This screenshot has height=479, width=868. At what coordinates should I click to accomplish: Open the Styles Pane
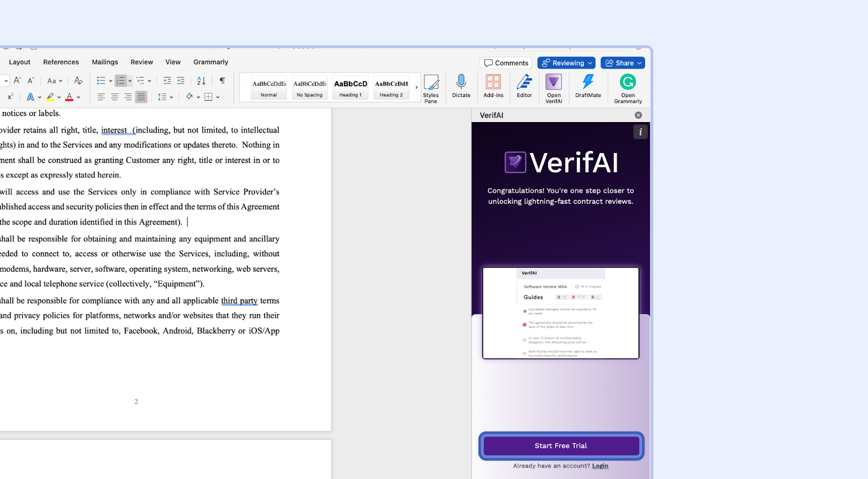(x=431, y=88)
